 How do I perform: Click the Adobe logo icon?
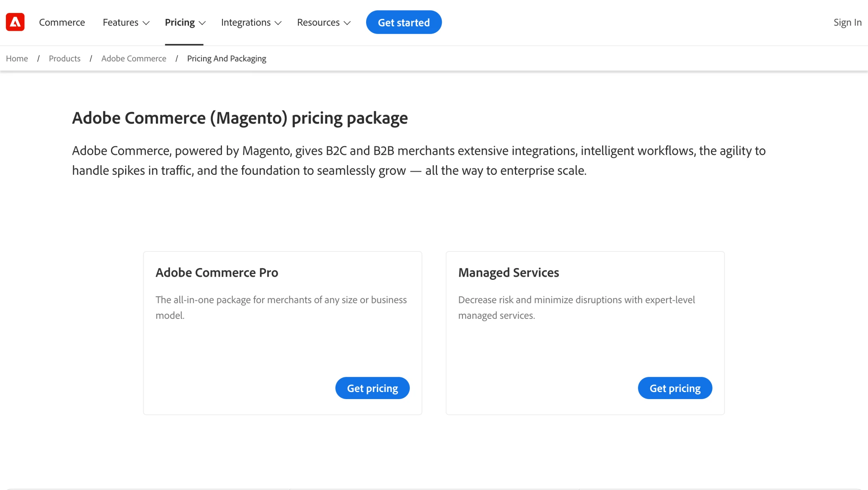pos(15,22)
